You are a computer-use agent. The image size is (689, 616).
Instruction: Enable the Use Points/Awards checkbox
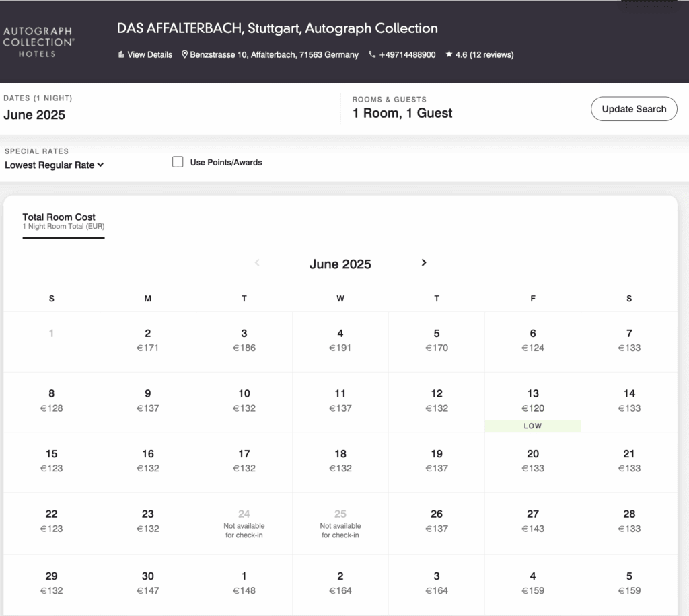178,162
